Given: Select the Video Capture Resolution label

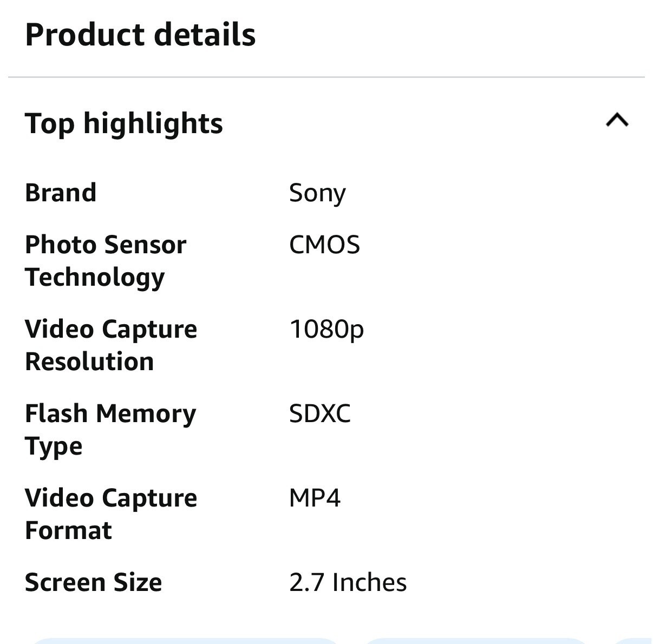Looking at the screenshot, I should coord(111,345).
